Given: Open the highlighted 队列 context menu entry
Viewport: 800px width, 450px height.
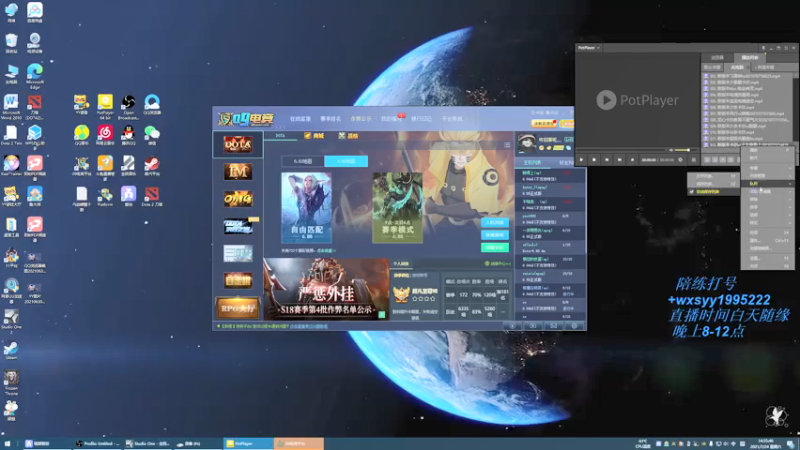Looking at the screenshot, I should (767, 183).
